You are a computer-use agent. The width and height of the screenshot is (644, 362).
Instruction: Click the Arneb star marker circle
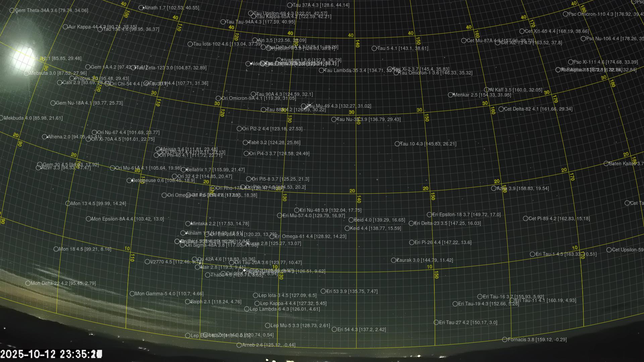tap(239, 345)
